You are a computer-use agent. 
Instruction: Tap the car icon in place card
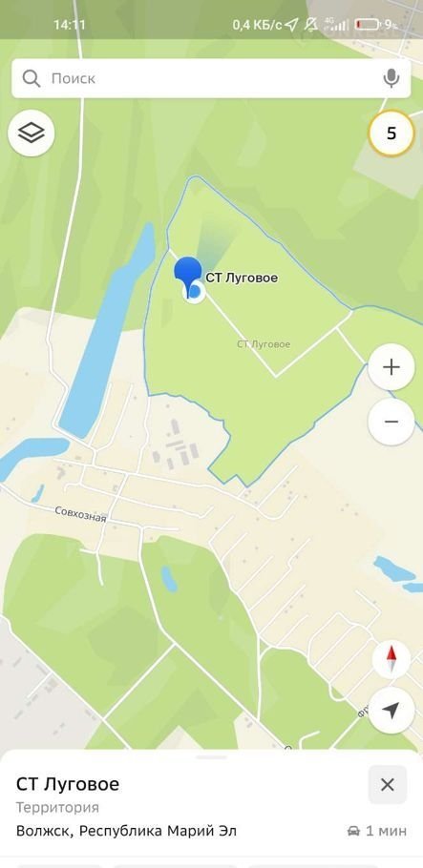point(353,831)
